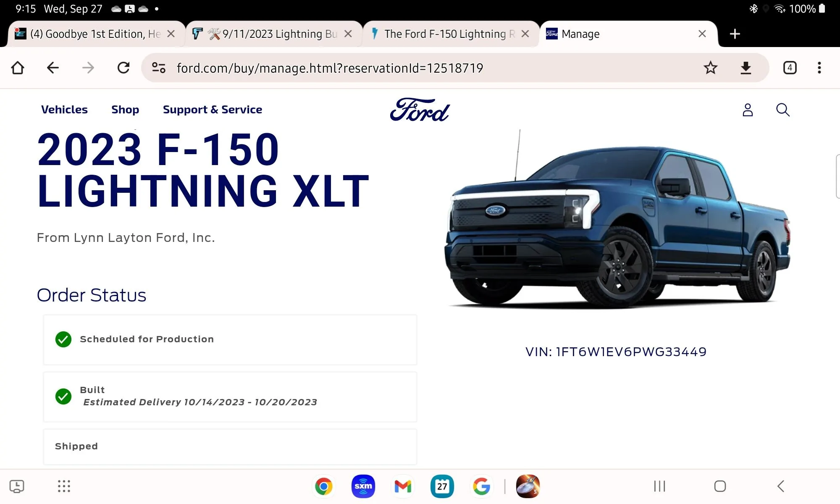Open the browser three-dot menu
Viewport: 840px width, 504px height.
pos(819,68)
